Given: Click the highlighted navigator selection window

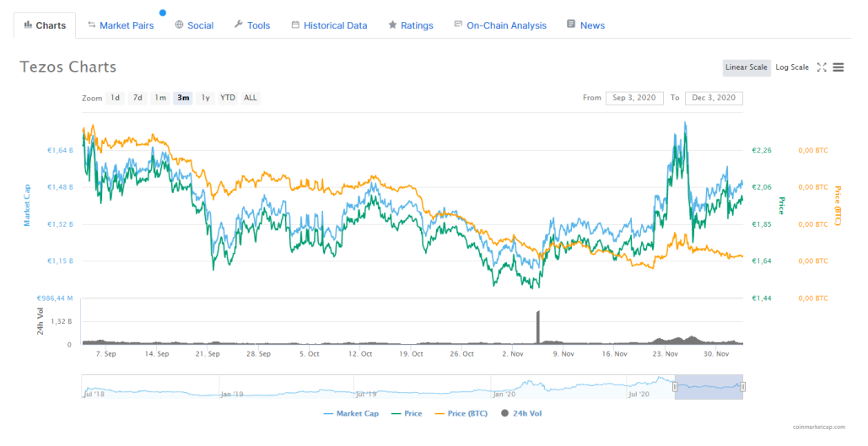Looking at the screenshot, I should (x=709, y=387).
